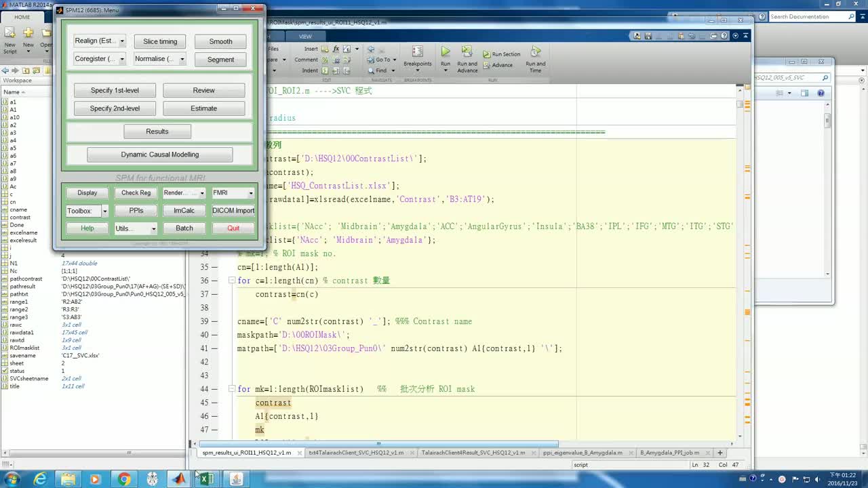Screen dimensions: 868x488
Task: Click the comment percent icon
Action: (325, 60)
